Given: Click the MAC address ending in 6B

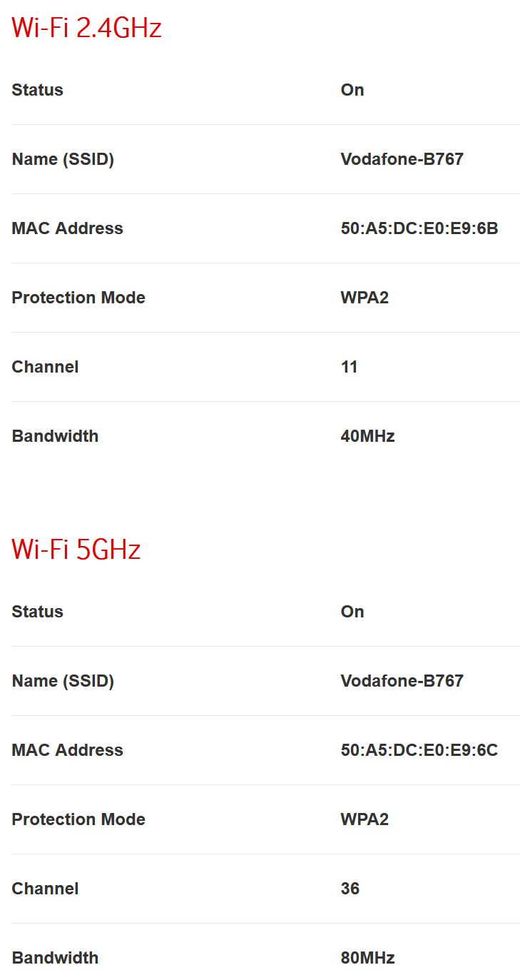Looking at the screenshot, I should coord(419,228).
